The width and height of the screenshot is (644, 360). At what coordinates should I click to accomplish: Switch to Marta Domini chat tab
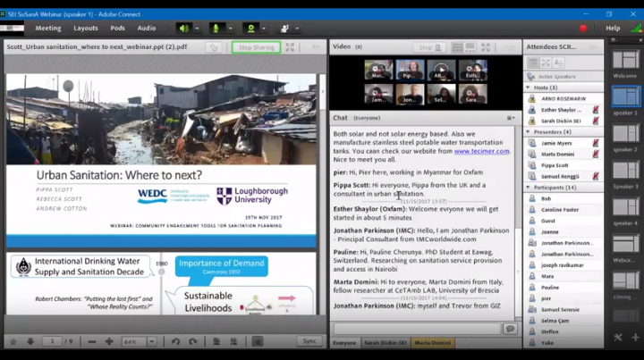(432, 342)
